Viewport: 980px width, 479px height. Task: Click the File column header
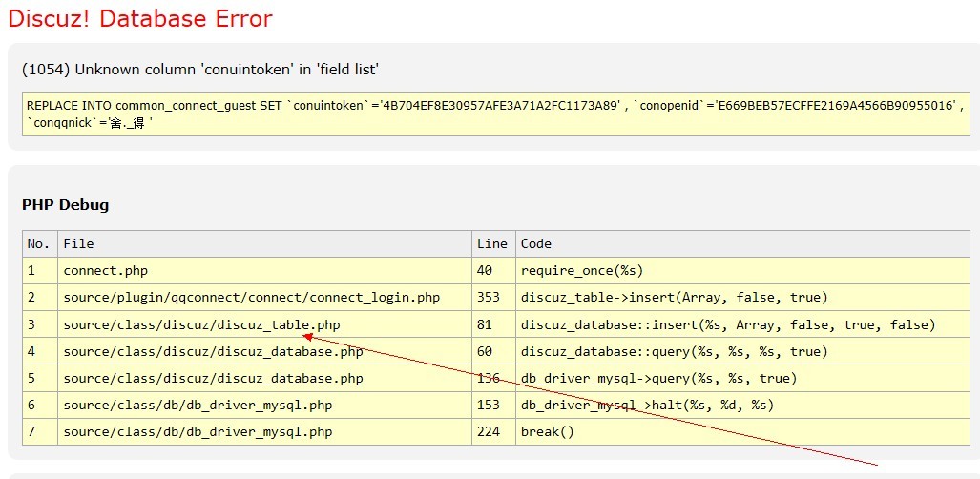tap(78, 243)
